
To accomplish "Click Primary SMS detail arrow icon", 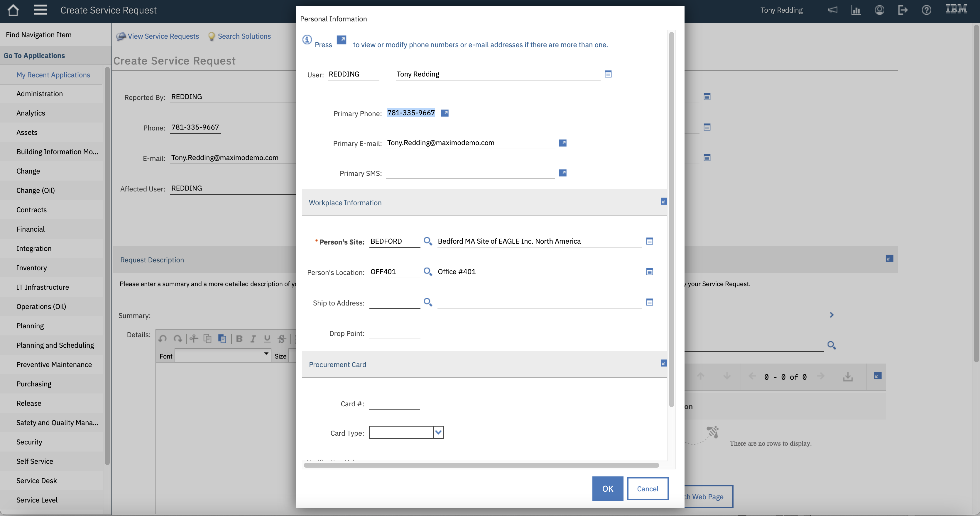I will click(562, 173).
